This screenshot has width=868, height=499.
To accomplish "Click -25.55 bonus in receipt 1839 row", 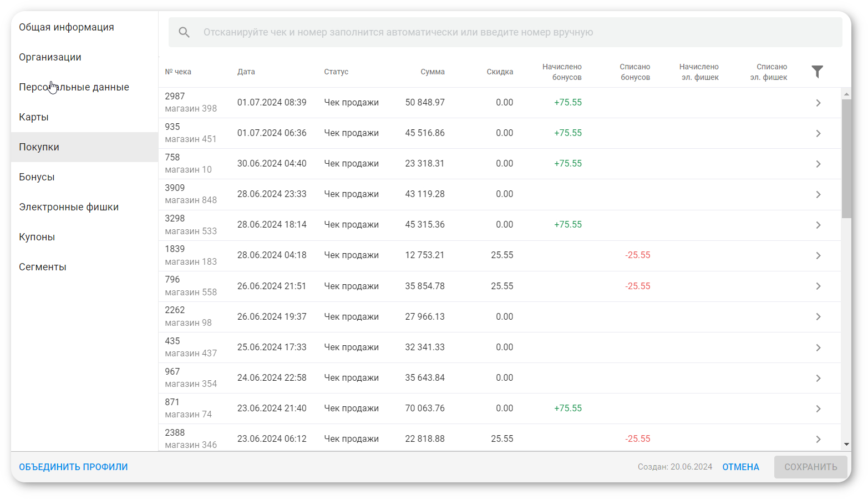I will click(x=638, y=255).
